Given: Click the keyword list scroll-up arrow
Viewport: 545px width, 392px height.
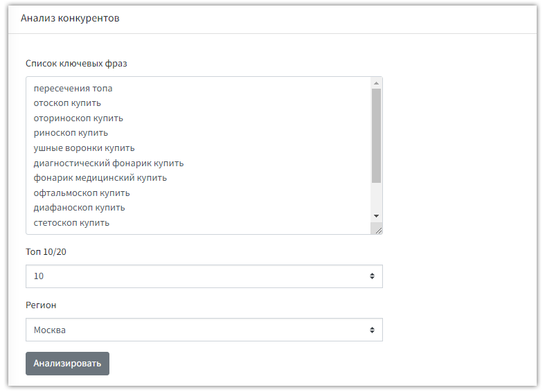Looking at the screenshot, I should pyautogui.click(x=376, y=83).
